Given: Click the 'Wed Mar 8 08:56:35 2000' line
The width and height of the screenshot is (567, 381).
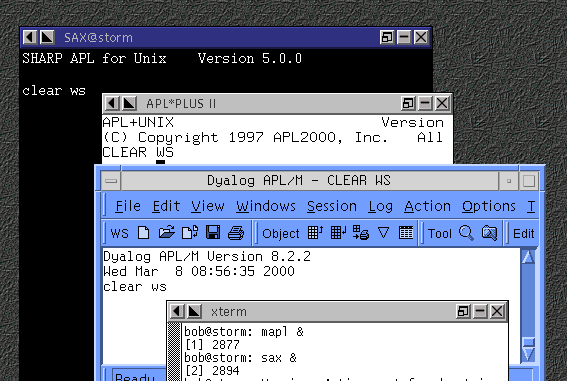Looking at the screenshot, I should 199,271.
